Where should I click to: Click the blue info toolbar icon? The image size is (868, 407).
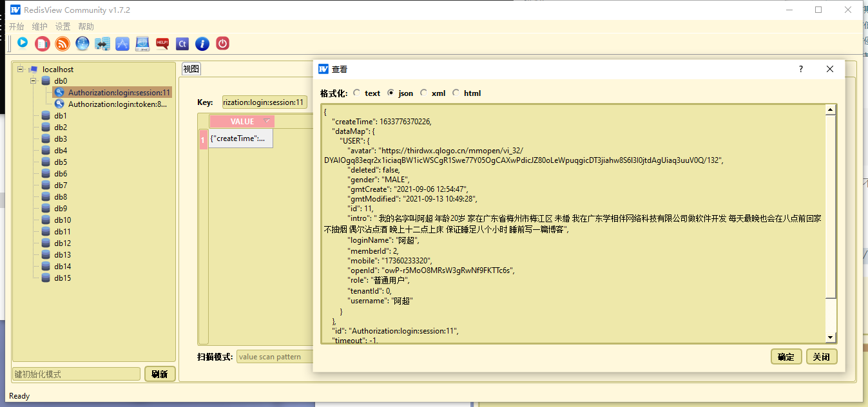tap(202, 43)
